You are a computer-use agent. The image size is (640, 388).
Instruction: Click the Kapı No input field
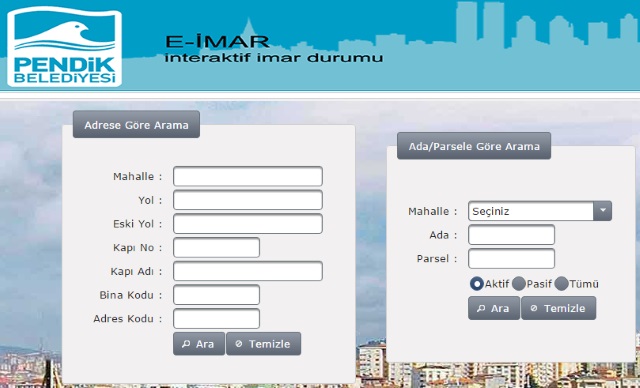(216, 247)
